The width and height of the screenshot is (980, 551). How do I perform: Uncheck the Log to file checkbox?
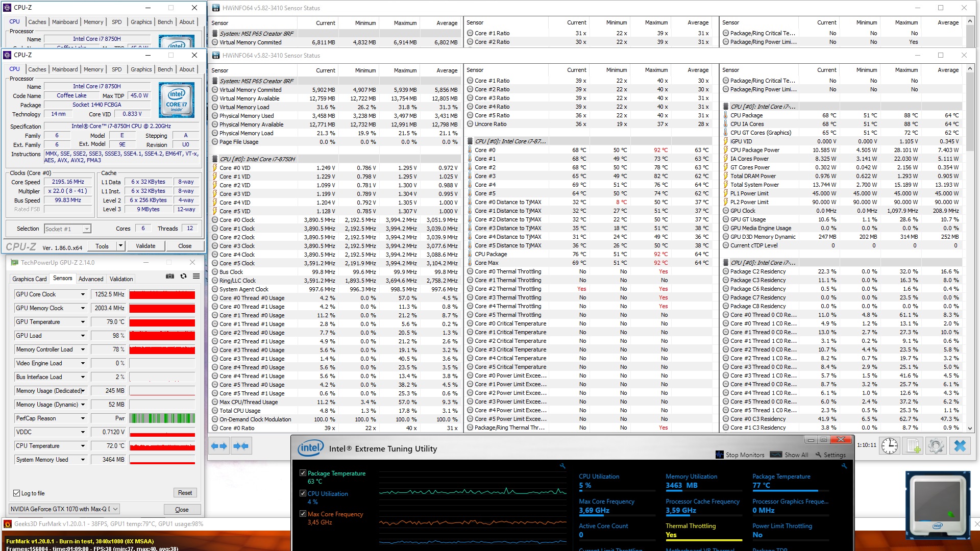coord(16,493)
